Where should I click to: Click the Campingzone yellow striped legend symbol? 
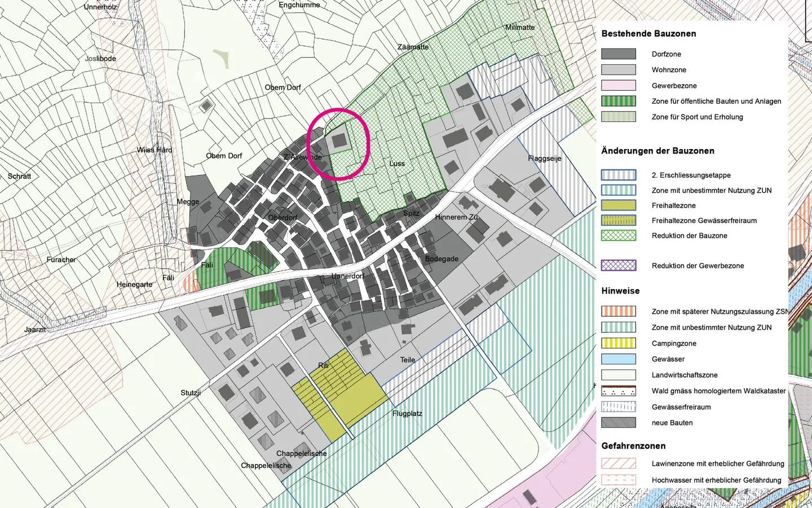pyautogui.click(x=618, y=343)
